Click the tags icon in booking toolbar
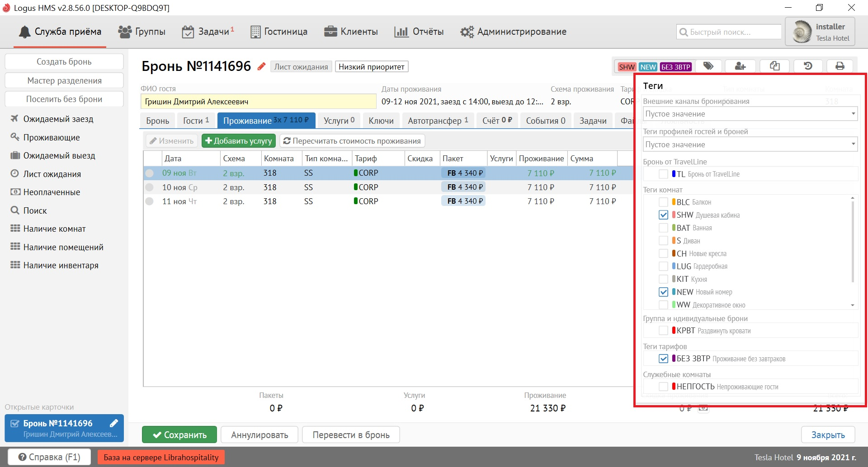 [x=708, y=66]
